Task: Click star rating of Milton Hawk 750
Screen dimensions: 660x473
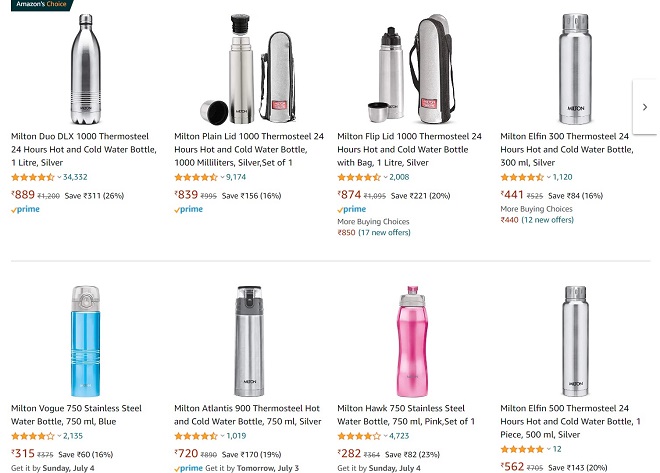Action: pos(359,436)
